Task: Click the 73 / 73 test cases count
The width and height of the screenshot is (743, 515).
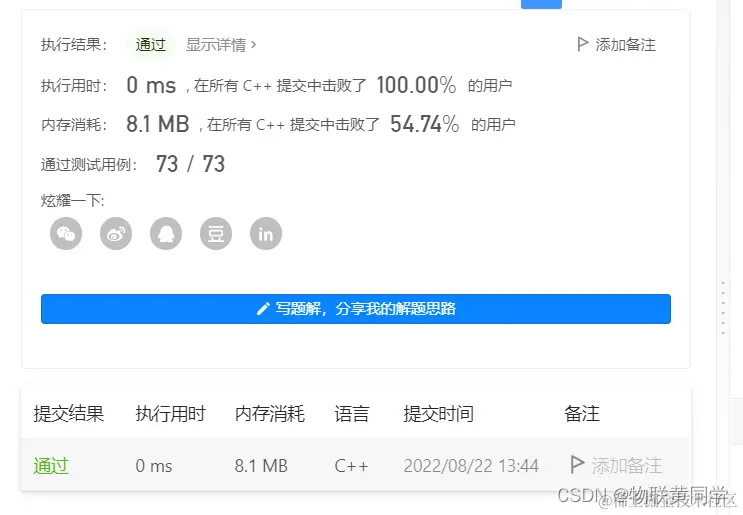Action: 190,164
